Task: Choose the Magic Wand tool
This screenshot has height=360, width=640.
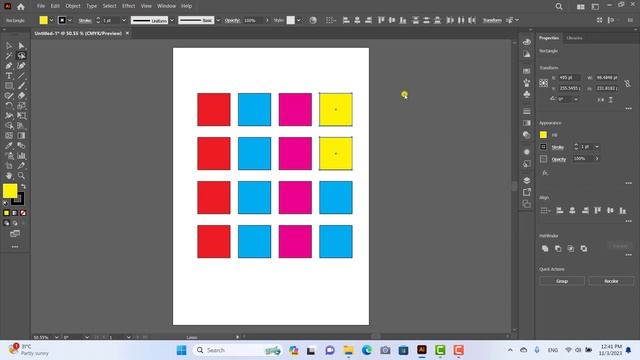Action: click(9, 56)
